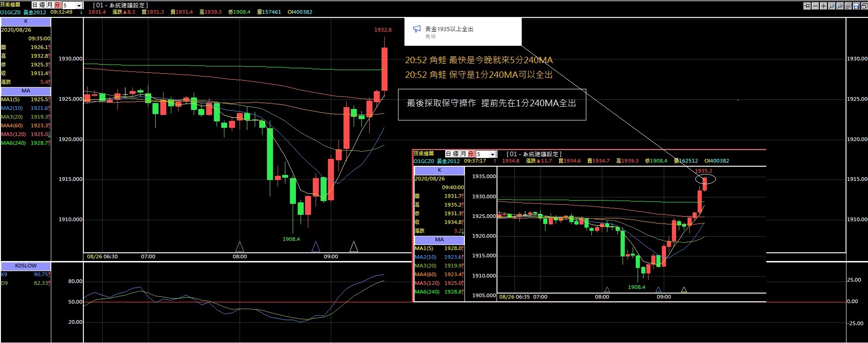Image resolution: width=868 pixels, height=343 pixels.
Task: Click the plus button in the top-right toolbar
Action: pyautogui.click(x=824, y=6)
